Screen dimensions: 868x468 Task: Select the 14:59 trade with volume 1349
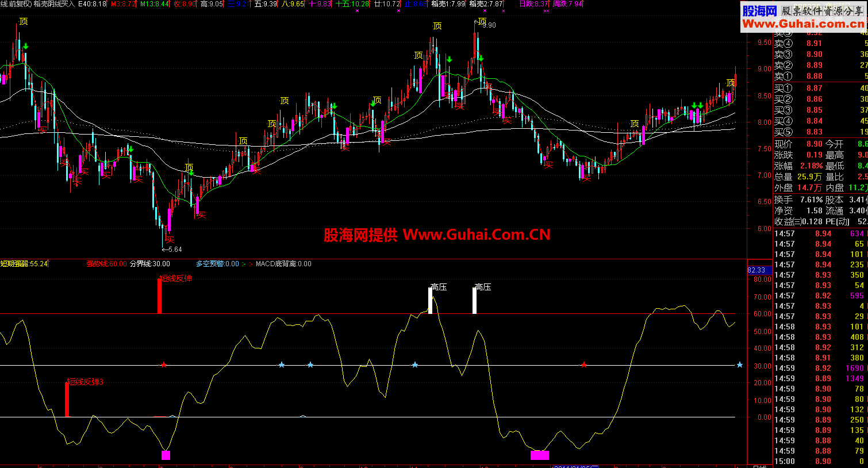[x=821, y=378]
